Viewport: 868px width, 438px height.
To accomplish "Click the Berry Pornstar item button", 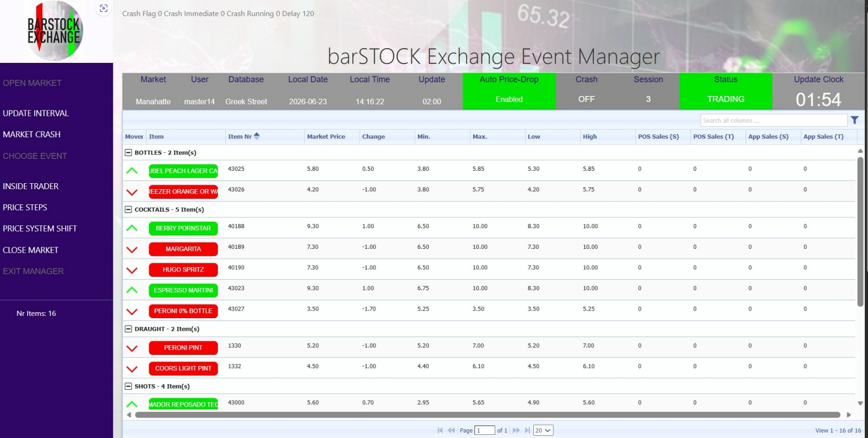I will 183,228.
